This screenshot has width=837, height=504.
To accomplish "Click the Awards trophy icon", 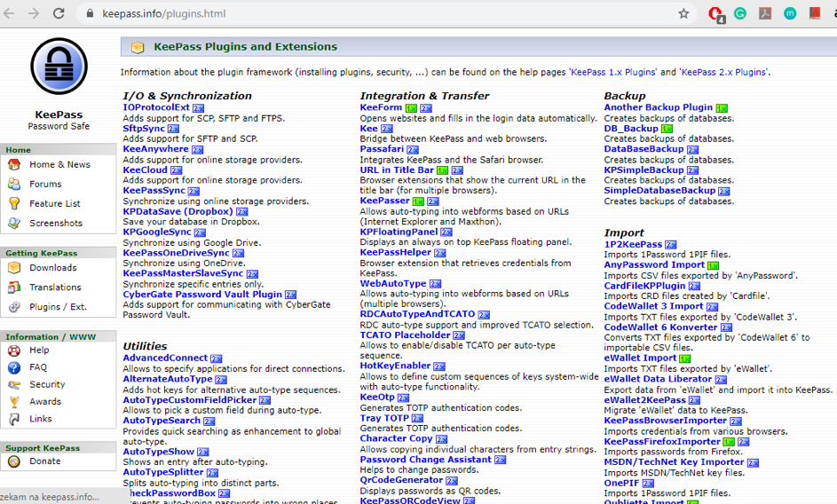I will click(14, 401).
